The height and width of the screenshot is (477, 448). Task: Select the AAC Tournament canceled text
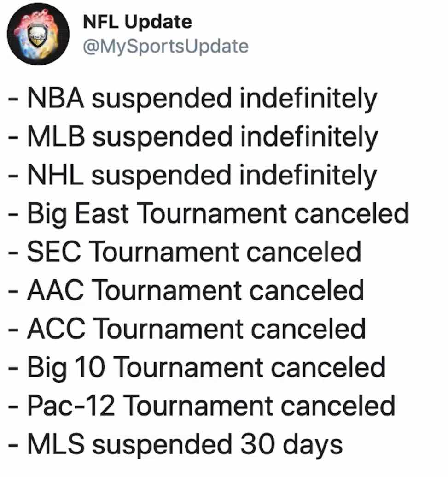click(186, 291)
